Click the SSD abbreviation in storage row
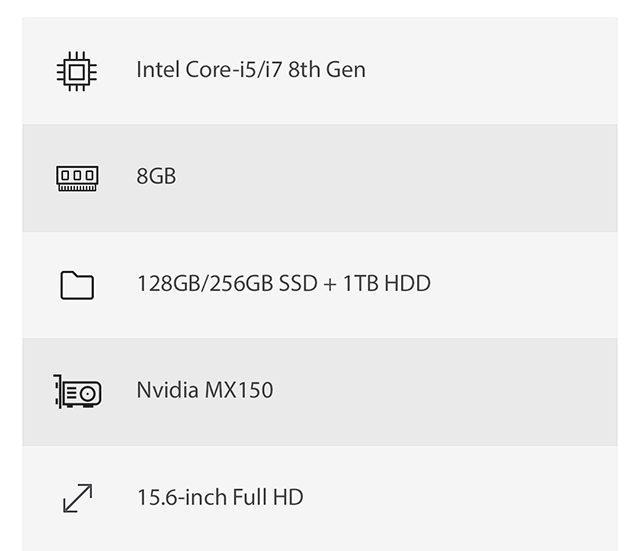Screen dimensions: 640x551 click(x=298, y=283)
